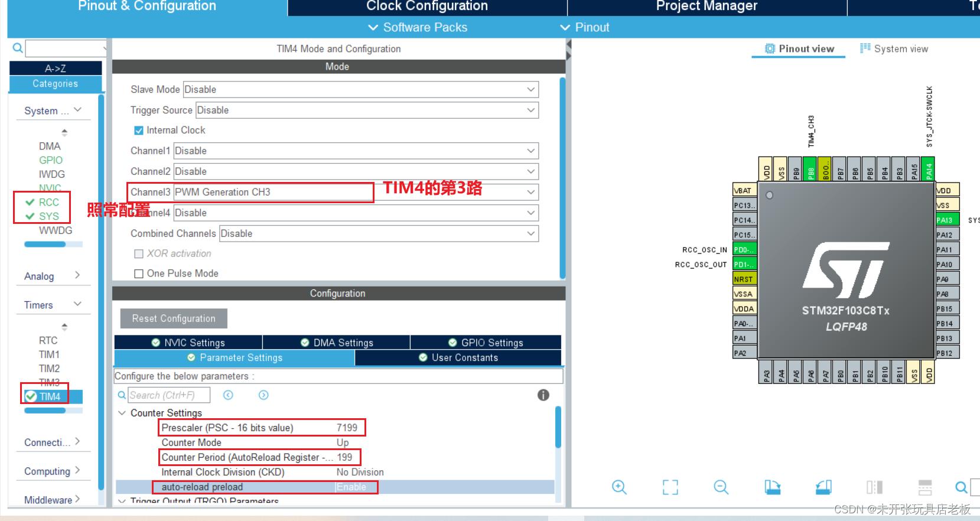
Task: Switch to System view
Action: (894, 48)
